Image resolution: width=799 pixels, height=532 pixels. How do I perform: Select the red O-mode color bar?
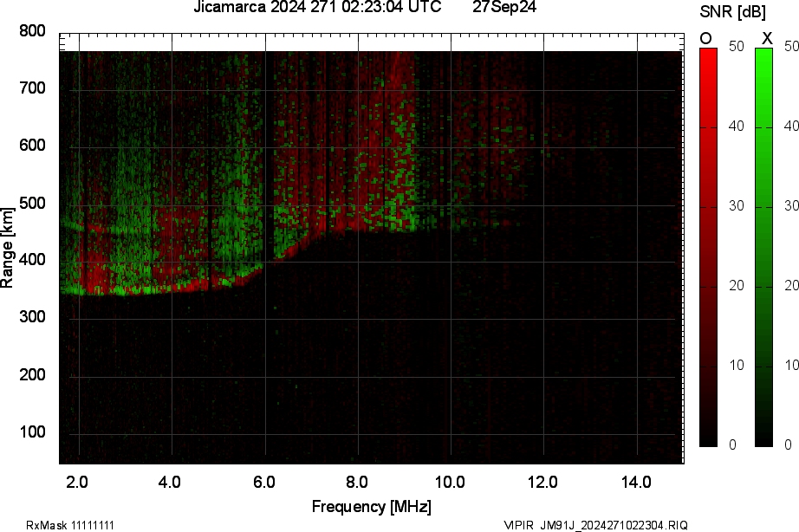click(708, 248)
